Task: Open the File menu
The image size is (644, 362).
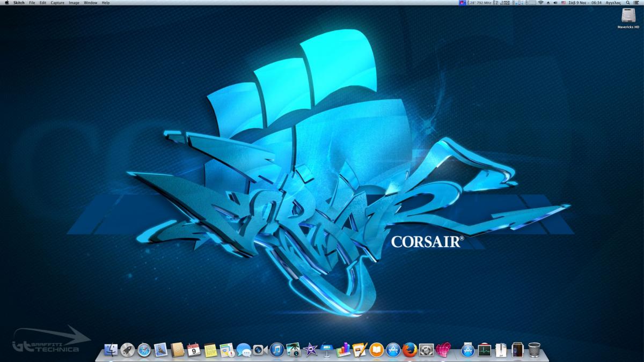Action: (32, 3)
